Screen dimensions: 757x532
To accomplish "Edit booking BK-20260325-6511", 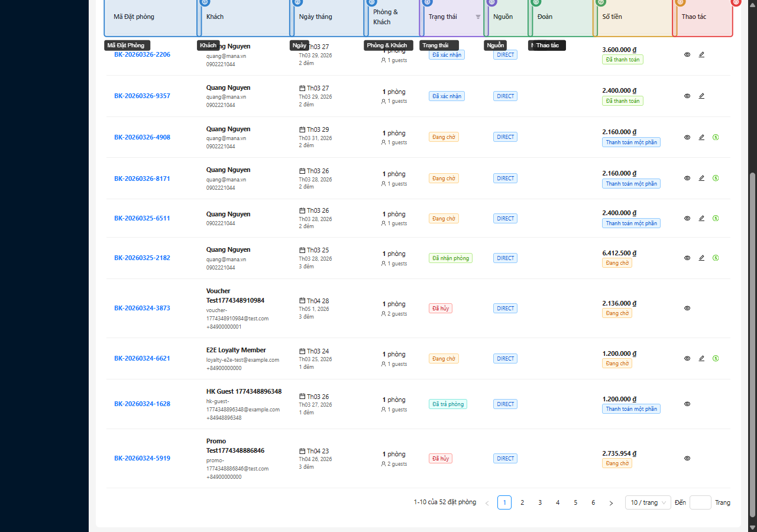I will click(x=701, y=218).
